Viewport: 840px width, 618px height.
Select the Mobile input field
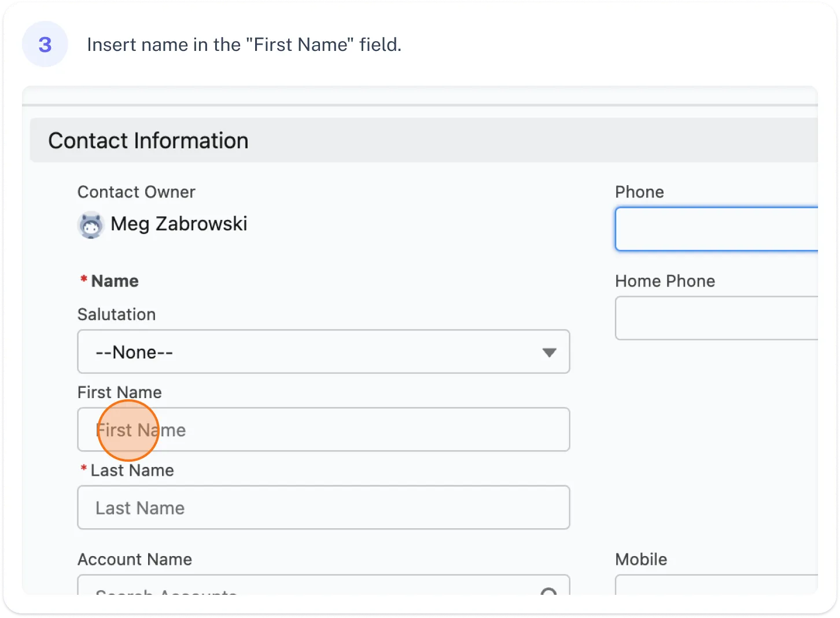716,586
